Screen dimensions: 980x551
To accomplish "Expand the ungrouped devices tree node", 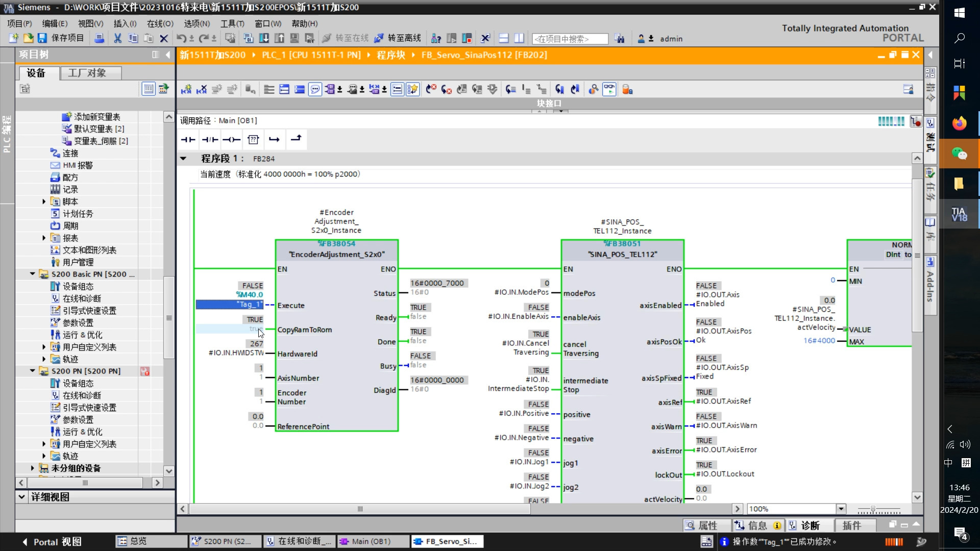I will (33, 468).
